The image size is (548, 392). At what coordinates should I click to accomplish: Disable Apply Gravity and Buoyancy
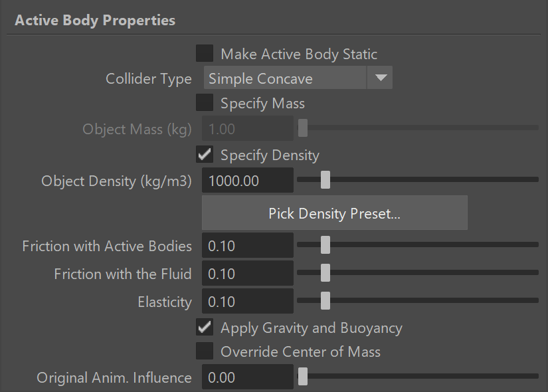coord(205,328)
